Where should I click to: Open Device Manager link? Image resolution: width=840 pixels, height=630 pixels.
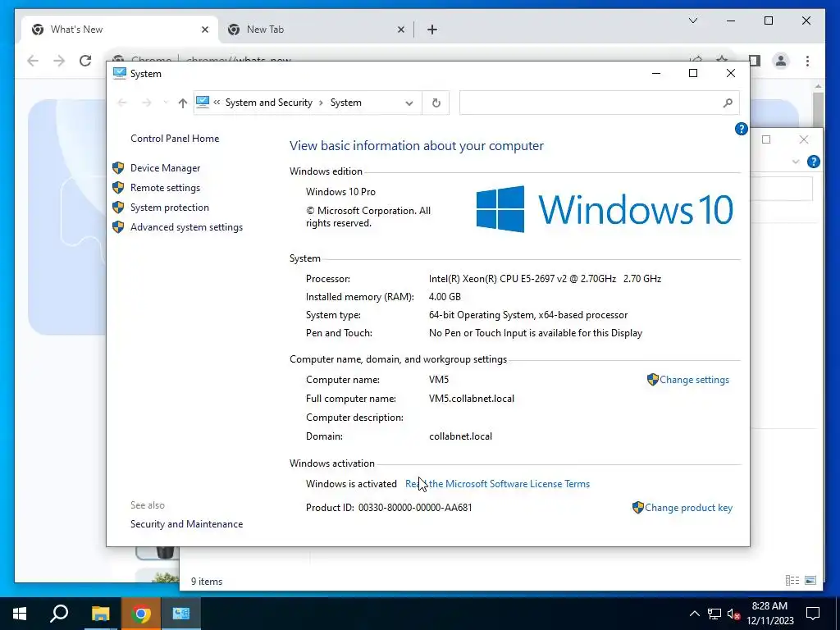pyautogui.click(x=165, y=168)
